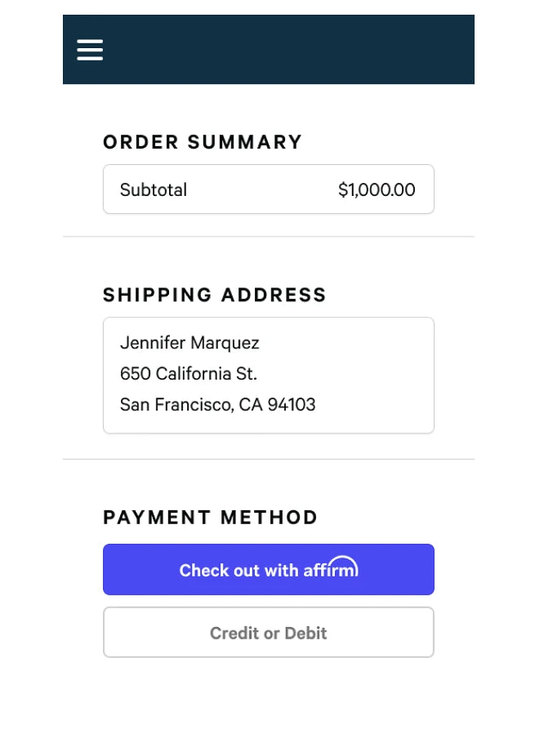535x756 pixels.
Task: Click the divider line below Shipping Address
Action: (x=268, y=459)
